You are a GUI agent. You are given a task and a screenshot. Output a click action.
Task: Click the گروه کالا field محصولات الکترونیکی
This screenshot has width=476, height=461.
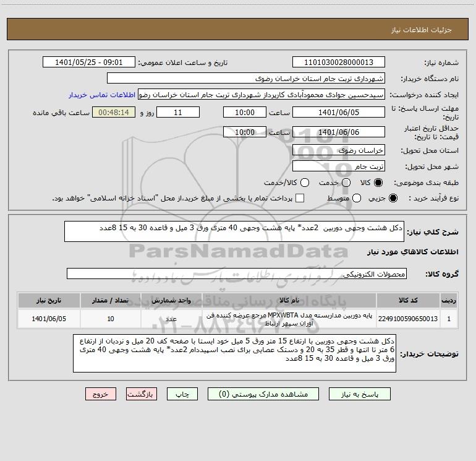237,274
